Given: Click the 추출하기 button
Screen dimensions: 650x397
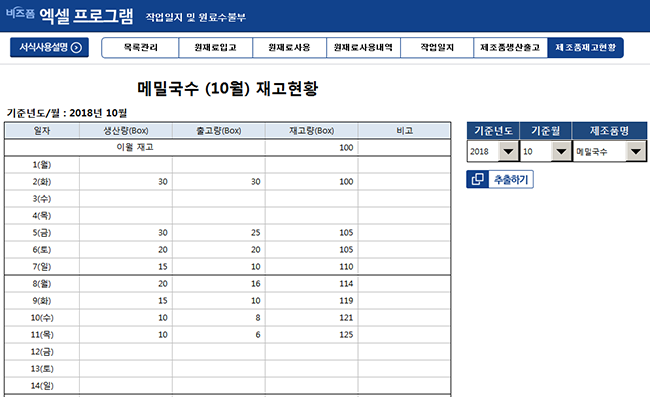Looking at the screenshot, I should [500, 179].
